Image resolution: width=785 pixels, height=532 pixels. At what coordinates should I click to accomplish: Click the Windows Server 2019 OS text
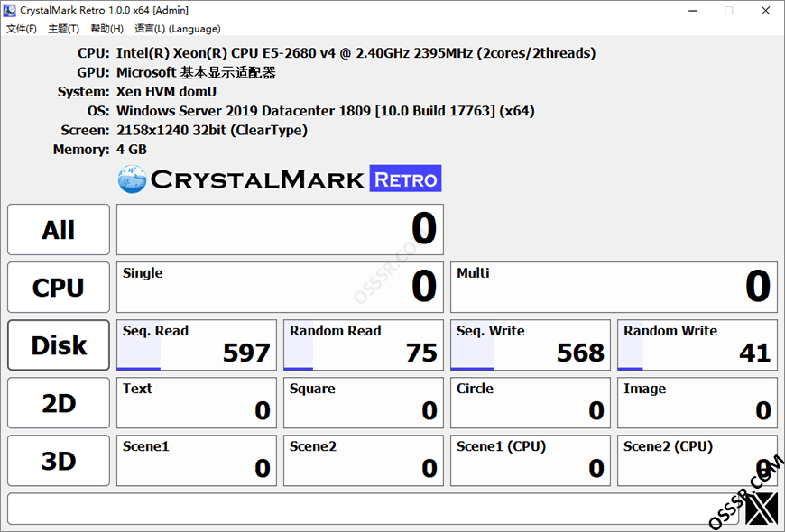tap(326, 111)
